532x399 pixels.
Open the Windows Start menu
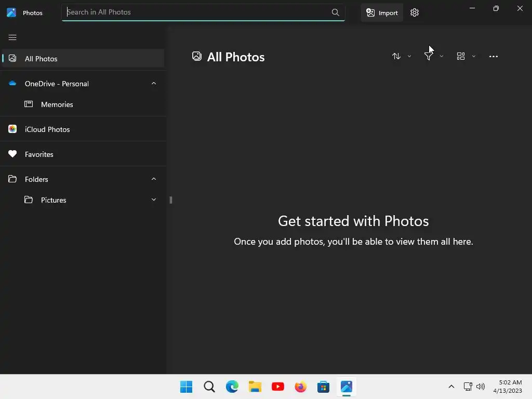[x=186, y=387]
